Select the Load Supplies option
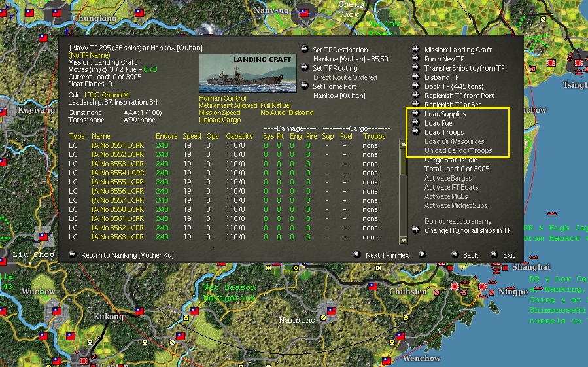Image resolution: width=588 pixels, height=367 pixels. (x=445, y=114)
